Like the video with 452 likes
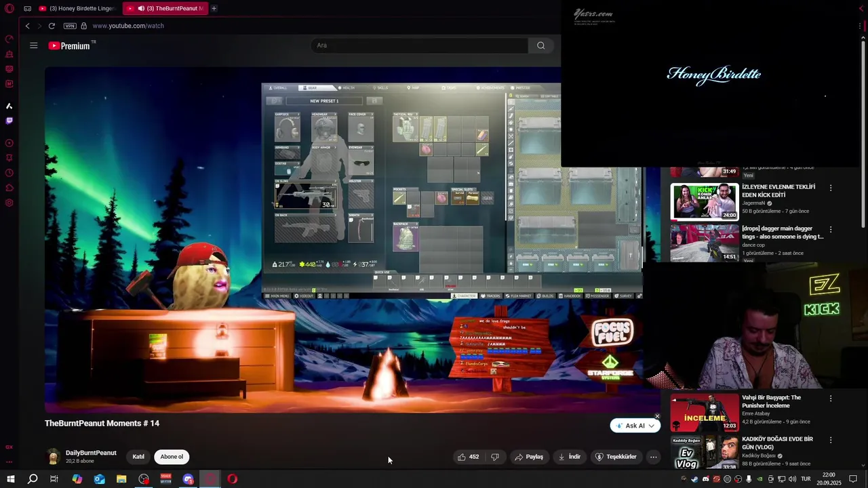This screenshot has height=488, width=868. pyautogui.click(x=468, y=457)
